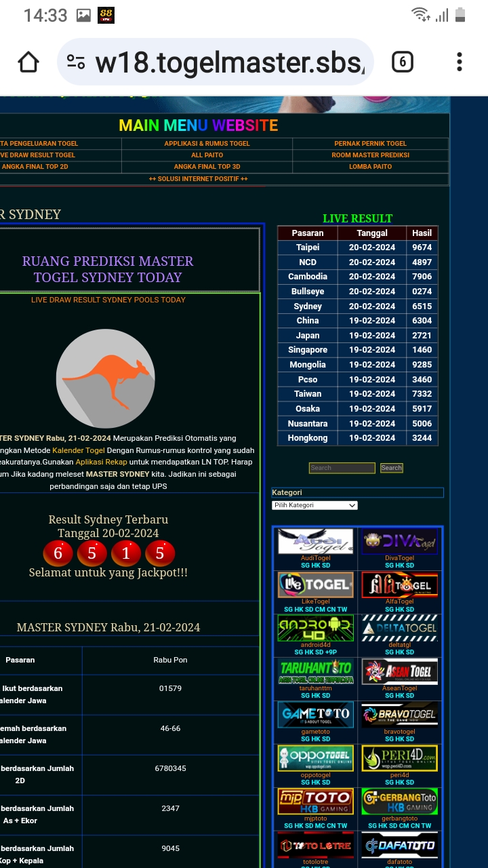Focus the Search text field
Image resolution: width=488 pixels, height=868 pixels.
click(x=342, y=468)
